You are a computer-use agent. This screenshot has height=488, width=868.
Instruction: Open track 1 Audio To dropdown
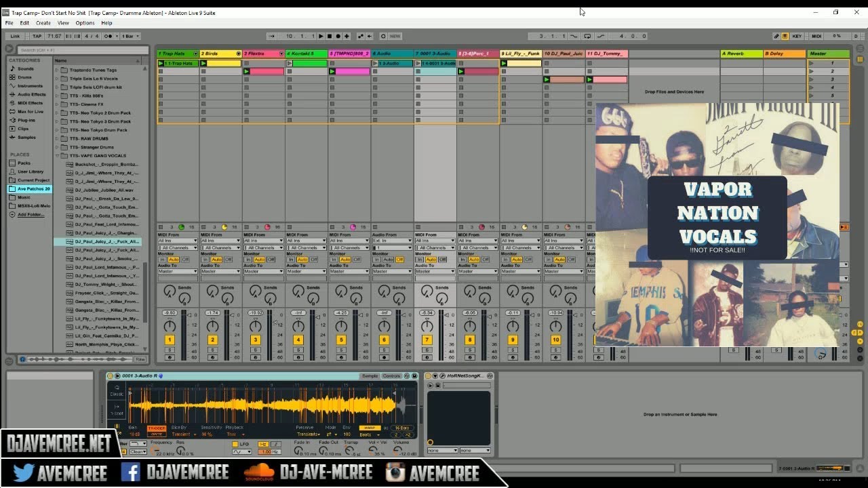coord(178,271)
